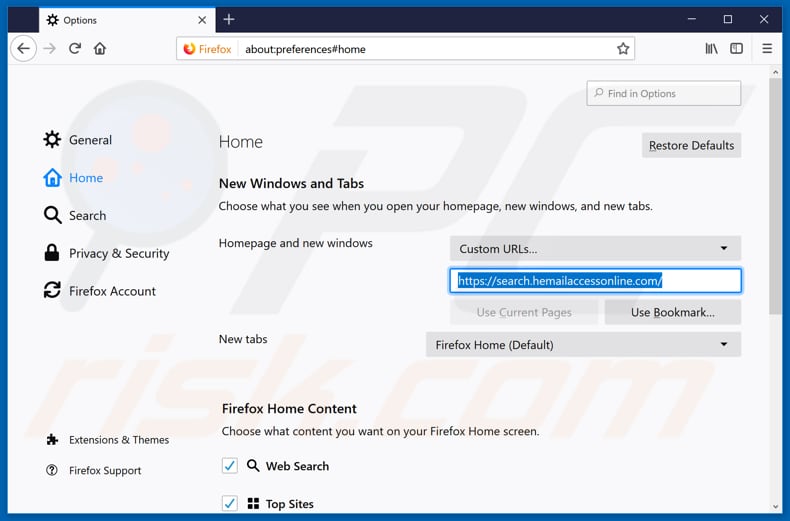Click the question mark icon for Firefox Support
790x521 pixels.
[x=51, y=470]
